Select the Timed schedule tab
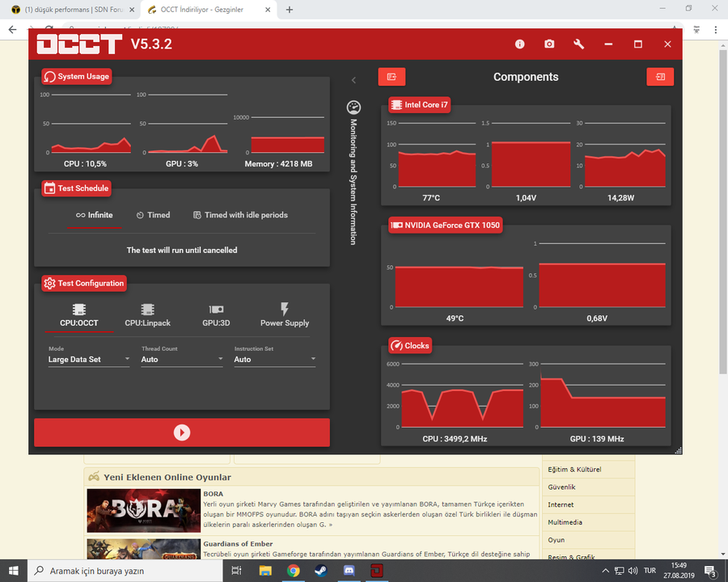 (x=153, y=215)
